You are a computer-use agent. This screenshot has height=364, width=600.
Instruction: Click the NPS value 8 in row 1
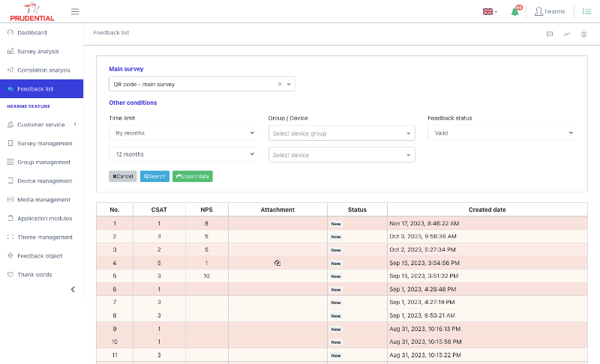click(207, 223)
